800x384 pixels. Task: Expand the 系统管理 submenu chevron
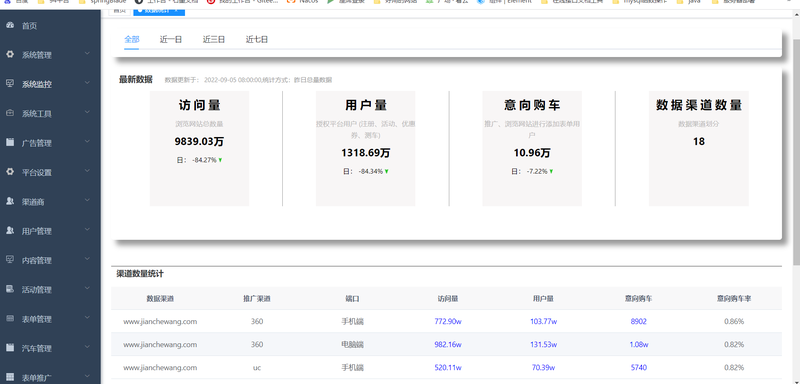[x=87, y=54]
